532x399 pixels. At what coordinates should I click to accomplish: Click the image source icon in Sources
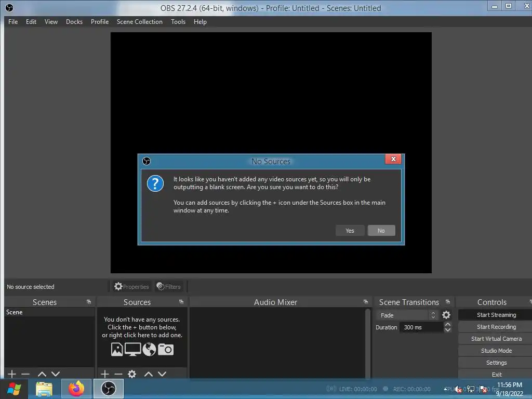click(x=117, y=350)
